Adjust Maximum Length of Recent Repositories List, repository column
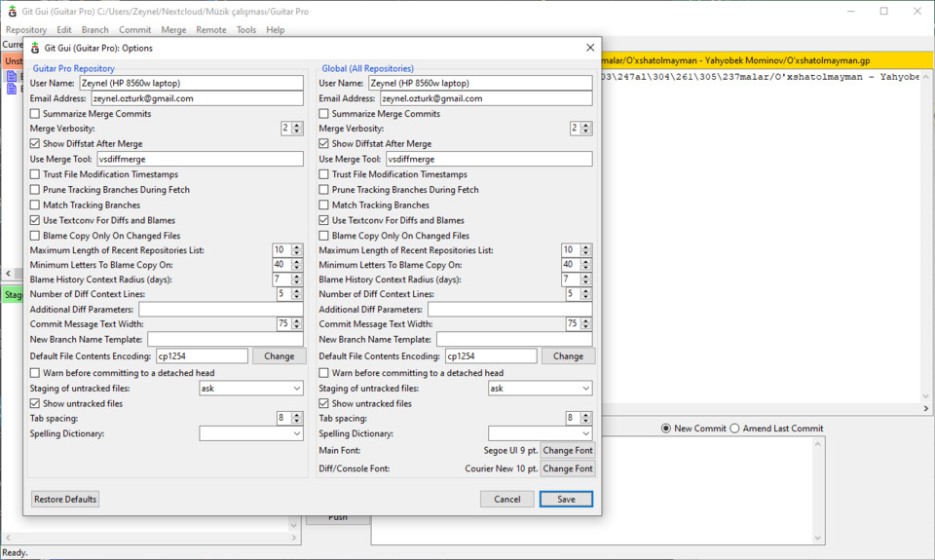This screenshot has height=560, width=935. pyautogui.click(x=287, y=250)
